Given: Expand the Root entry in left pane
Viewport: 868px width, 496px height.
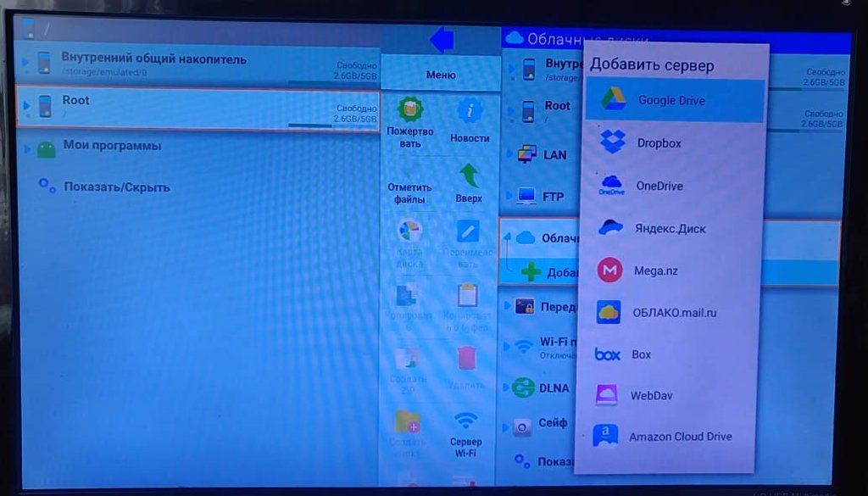Looking at the screenshot, I should 25,105.
